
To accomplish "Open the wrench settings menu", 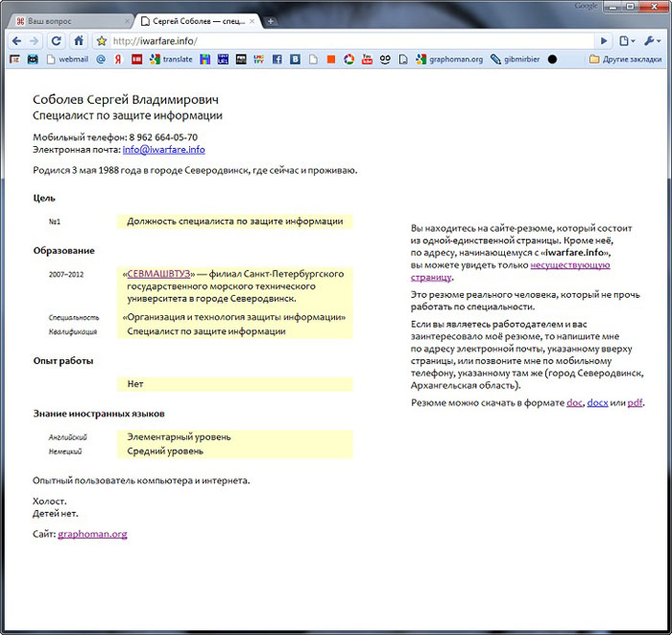I will tap(654, 41).
